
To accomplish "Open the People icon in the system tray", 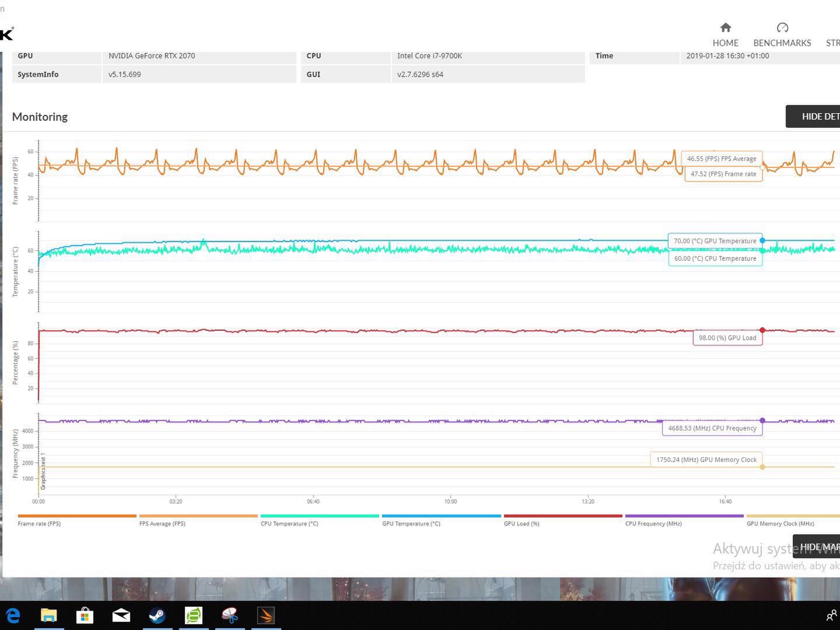I will [x=831, y=615].
